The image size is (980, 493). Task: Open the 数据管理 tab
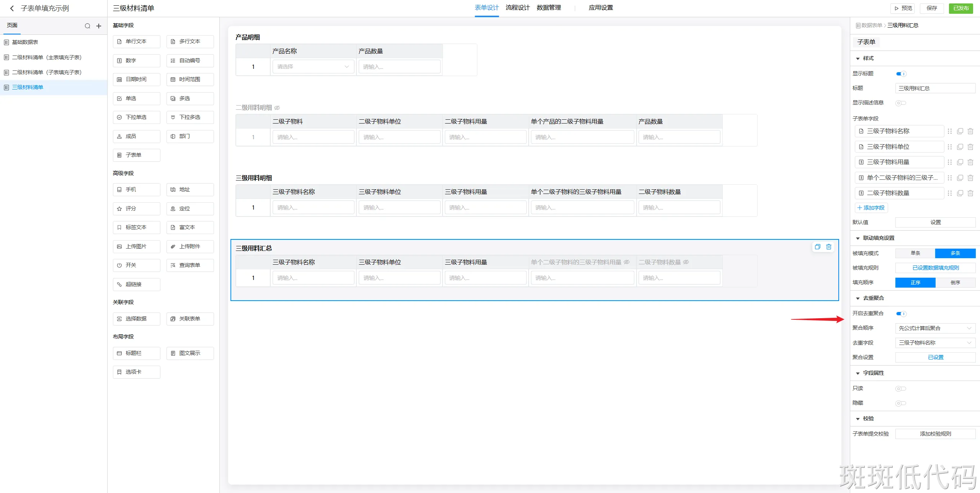click(x=549, y=8)
